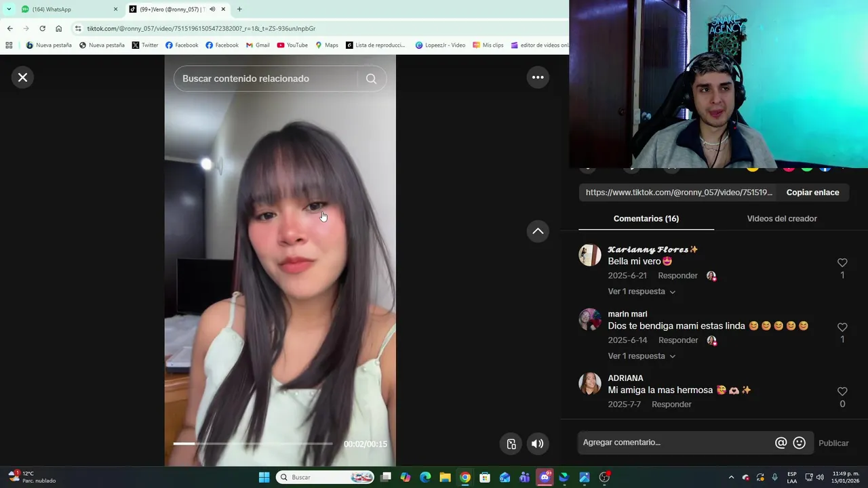Close the TikTok video viewer
Image resolution: width=868 pixels, height=488 pixels.
[x=22, y=77]
